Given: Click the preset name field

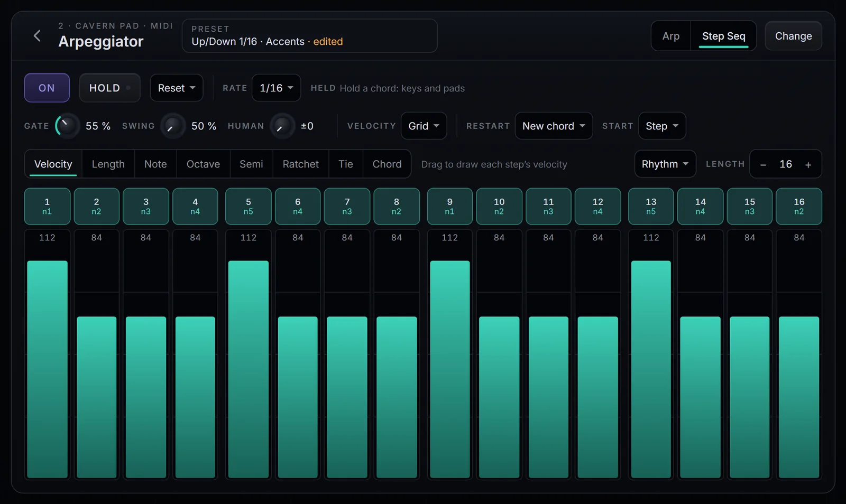Looking at the screenshot, I should pyautogui.click(x=309, y=36).
